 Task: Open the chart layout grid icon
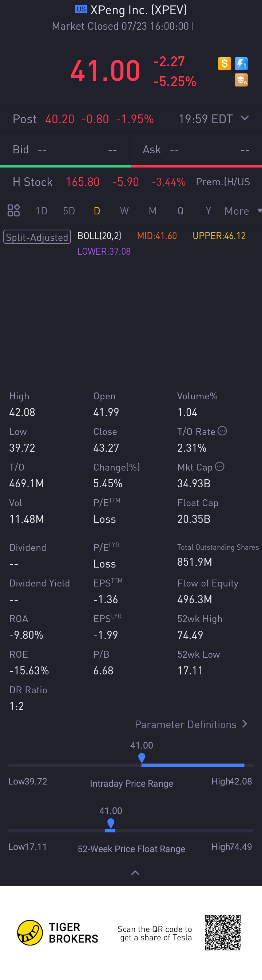point(14,210)
